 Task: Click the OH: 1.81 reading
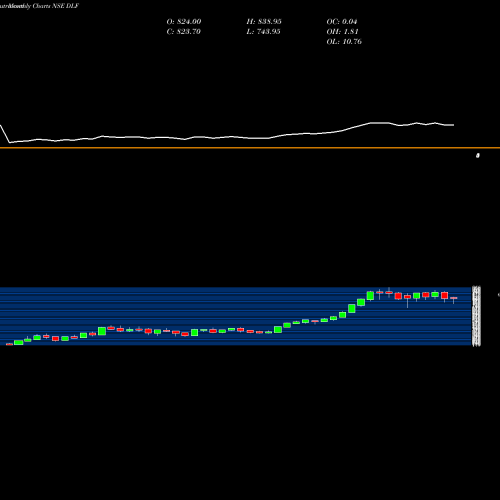coord(342,31)
